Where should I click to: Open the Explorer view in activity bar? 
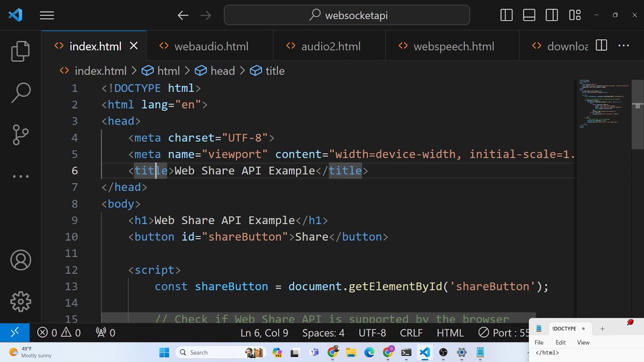[x=21, y=51]
